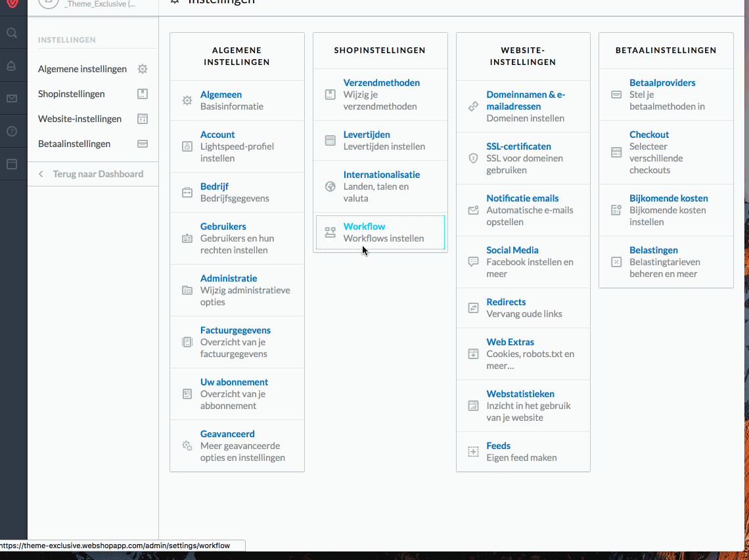Click the window layout icon in sidebar
The image size is (749, 560).
pos(12,164)
